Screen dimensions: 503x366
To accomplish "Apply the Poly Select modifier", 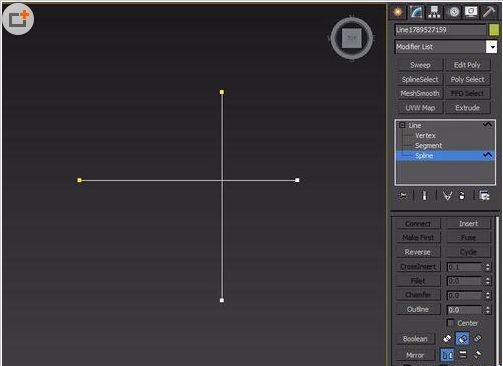I will 467,79.
